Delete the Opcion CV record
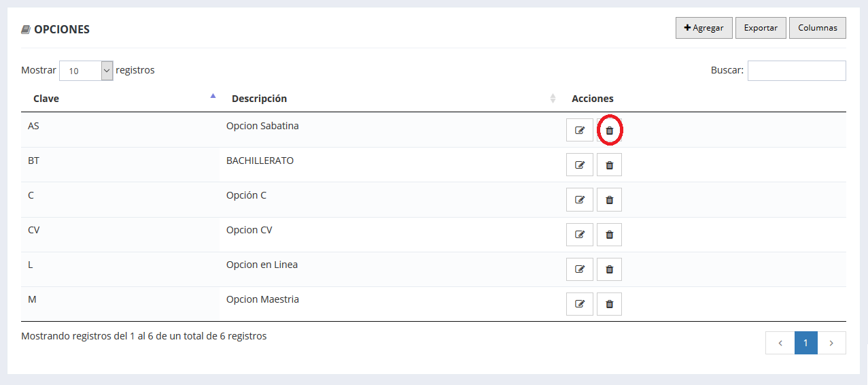868x385 pixels. 609,234
